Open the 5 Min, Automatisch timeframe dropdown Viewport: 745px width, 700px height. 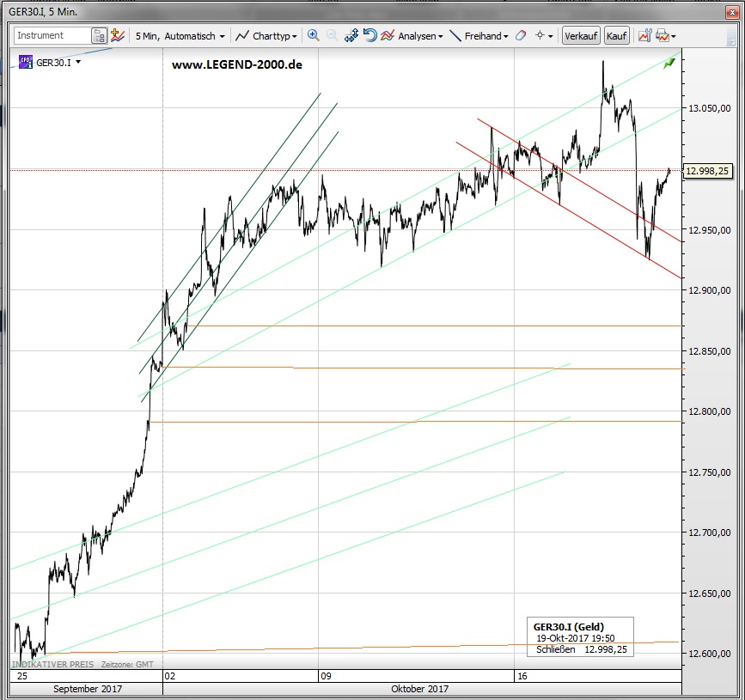(x=180, y=36)
